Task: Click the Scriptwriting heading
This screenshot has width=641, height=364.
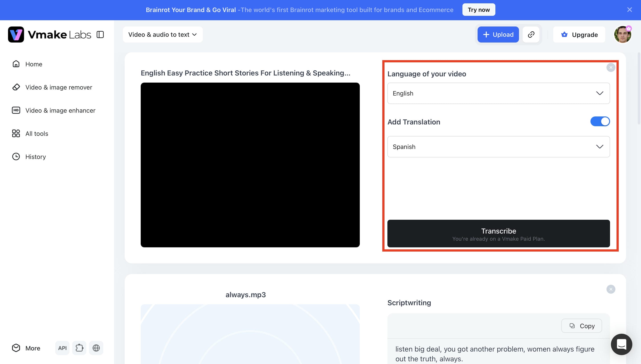Action: click(409, 303)
